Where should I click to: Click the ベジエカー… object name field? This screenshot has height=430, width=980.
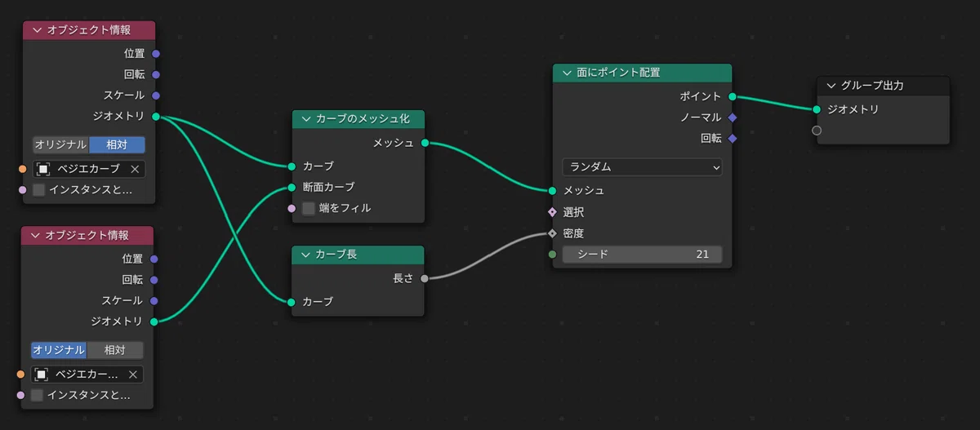[87, 375]
